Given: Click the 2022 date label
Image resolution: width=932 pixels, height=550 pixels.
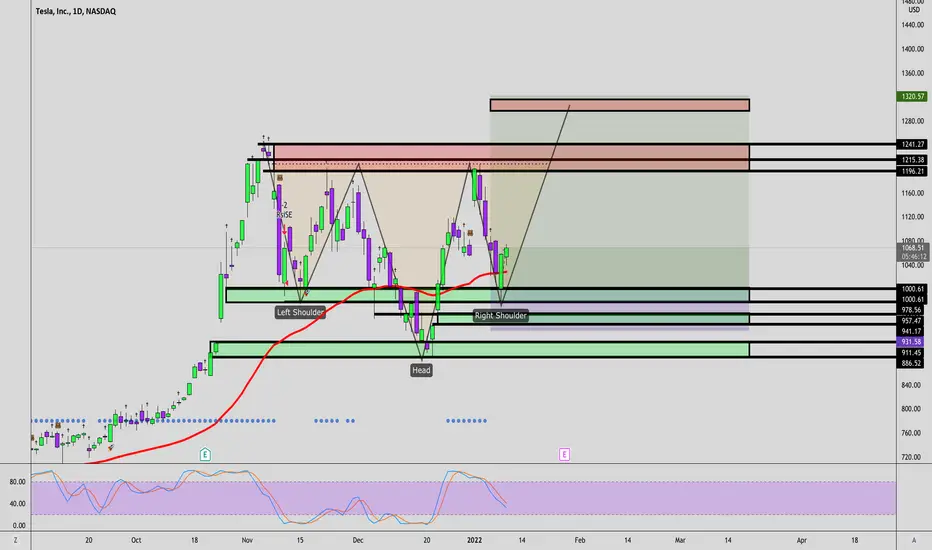Looking at the screenshot, I should click(474, 540).
